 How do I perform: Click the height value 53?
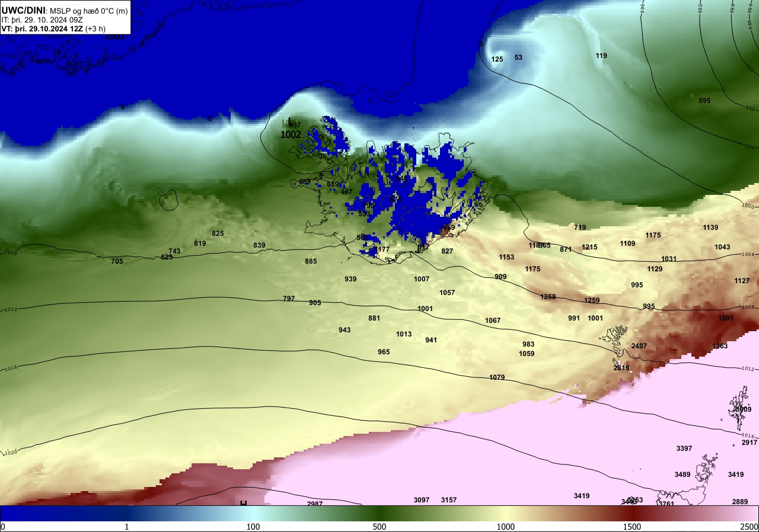pyautogui.click(x=518, y=57)
